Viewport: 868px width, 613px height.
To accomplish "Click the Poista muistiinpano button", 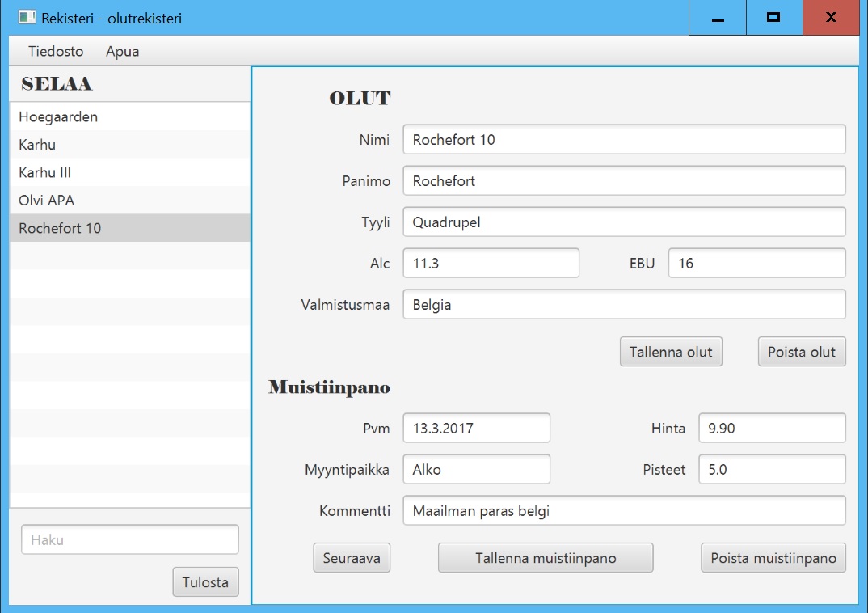I will coord(773,558).
